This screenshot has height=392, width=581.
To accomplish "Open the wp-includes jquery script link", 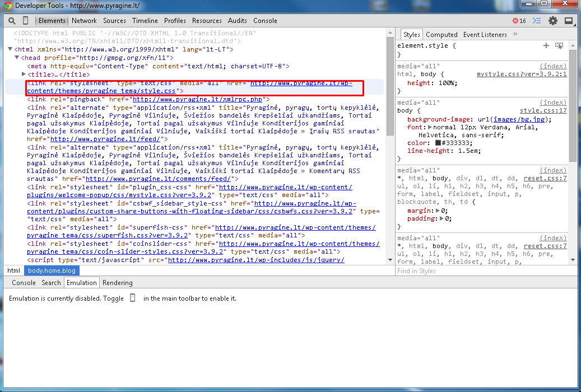I will (256, 260).
